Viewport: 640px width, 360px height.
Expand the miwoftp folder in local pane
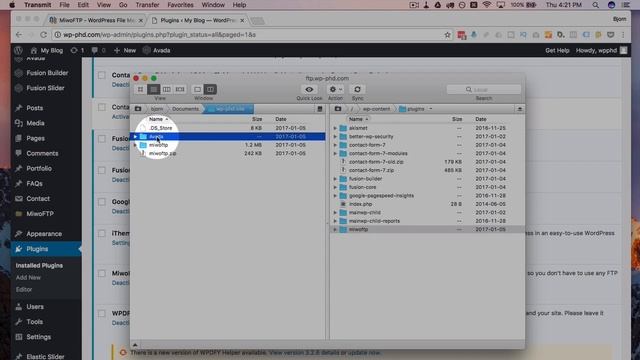136,145
